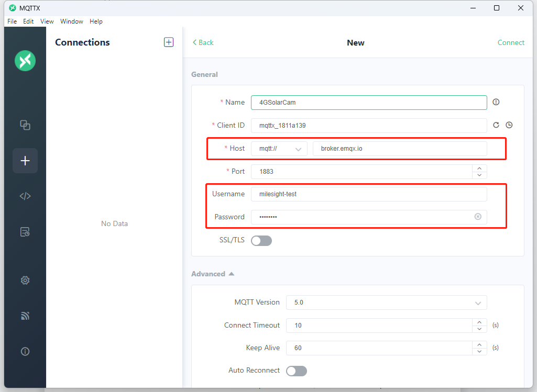537x392 pixels.
Task: Open the Edit menu
Action: point(28,21)
